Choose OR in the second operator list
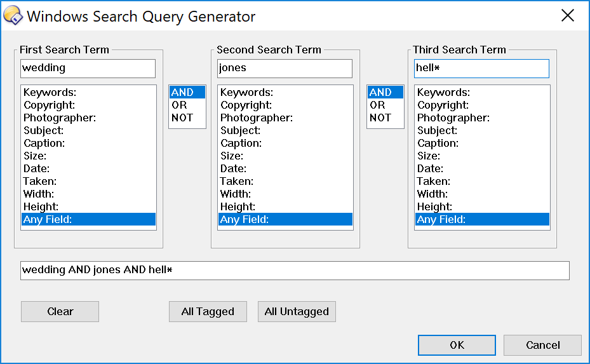The height and width of the screenshot is (364, 590). coord(385,105)
